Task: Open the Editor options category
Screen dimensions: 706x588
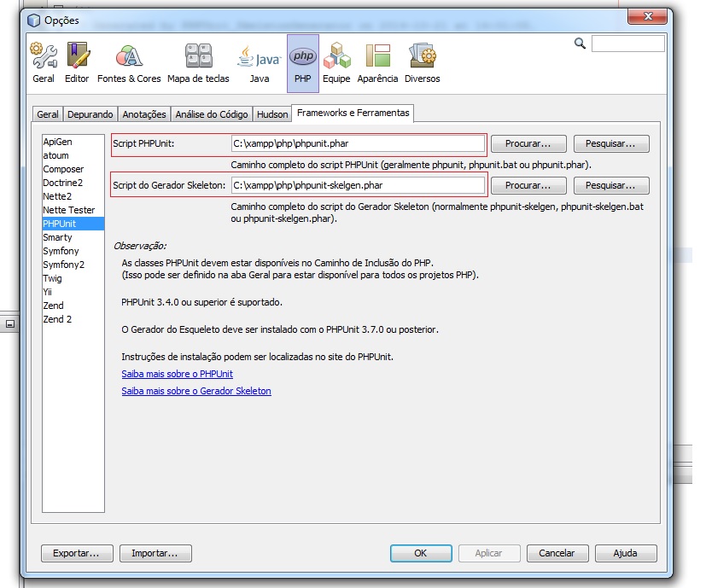Action: (x=77, y=62)
